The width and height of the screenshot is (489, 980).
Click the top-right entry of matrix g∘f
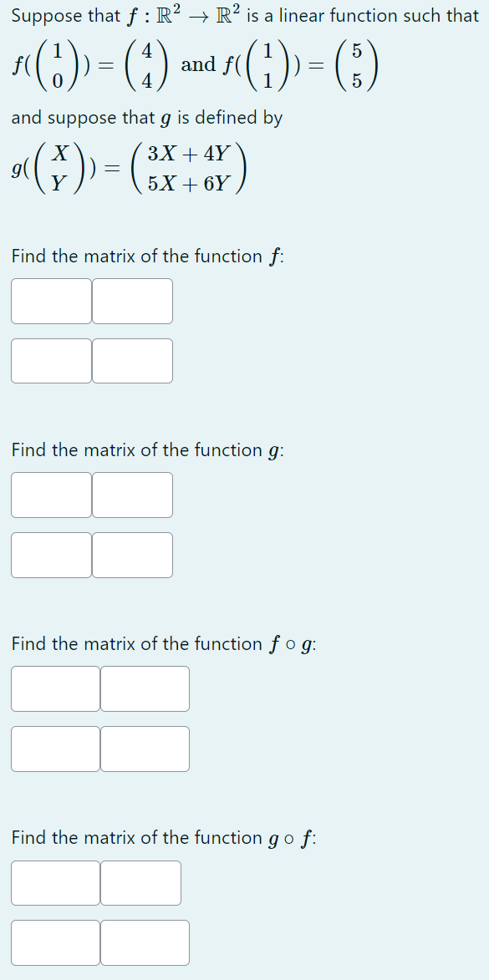point(140,882)
